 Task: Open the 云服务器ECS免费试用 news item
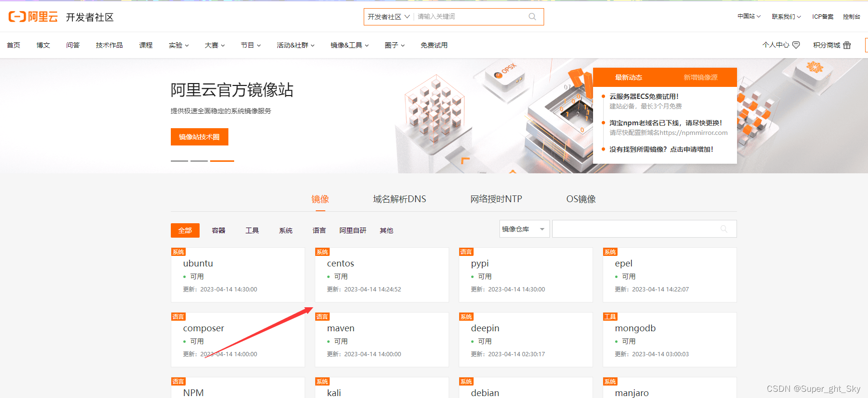(x=644, y=96)
